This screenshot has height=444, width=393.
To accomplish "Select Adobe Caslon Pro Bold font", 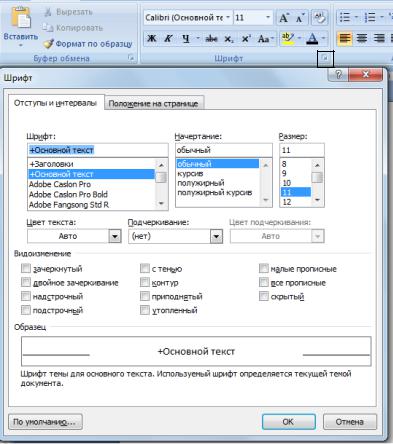I will 91,194.
